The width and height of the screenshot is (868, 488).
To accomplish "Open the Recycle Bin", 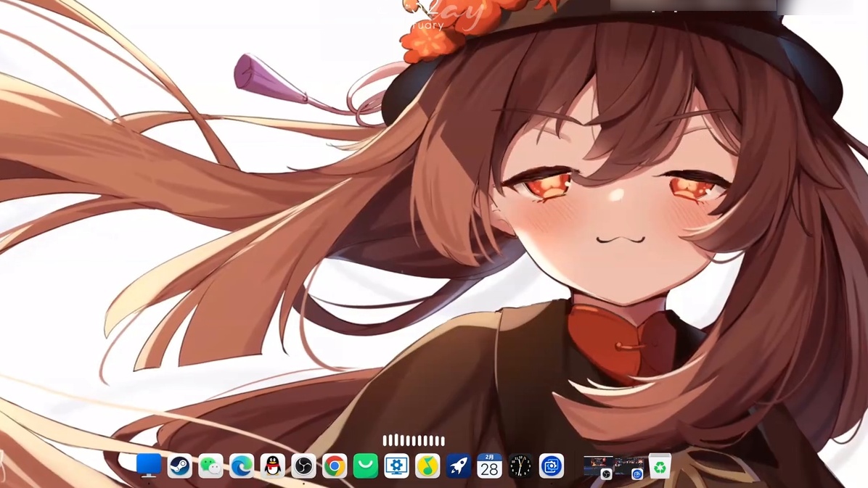I will point(659,466).
